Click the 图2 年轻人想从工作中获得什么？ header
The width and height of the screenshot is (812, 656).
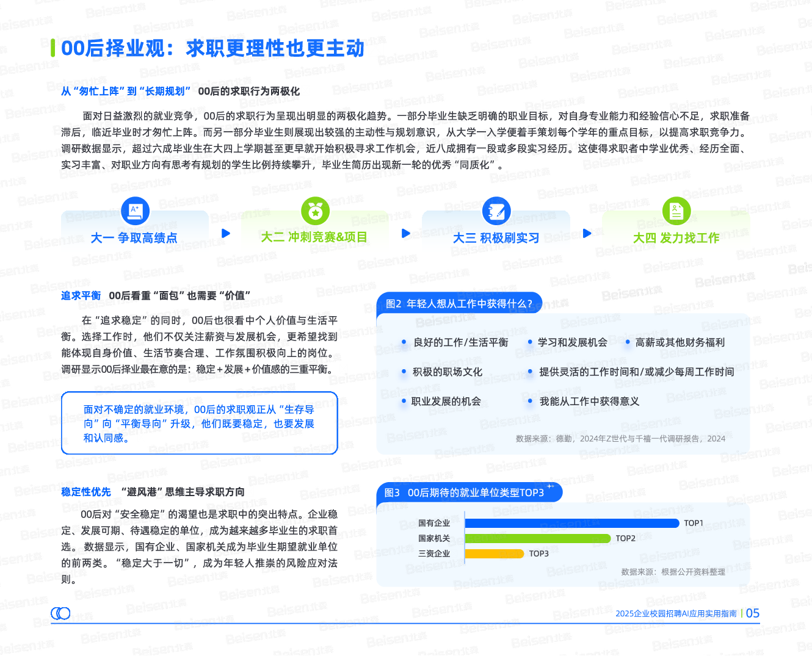click(x=459, y=303)
